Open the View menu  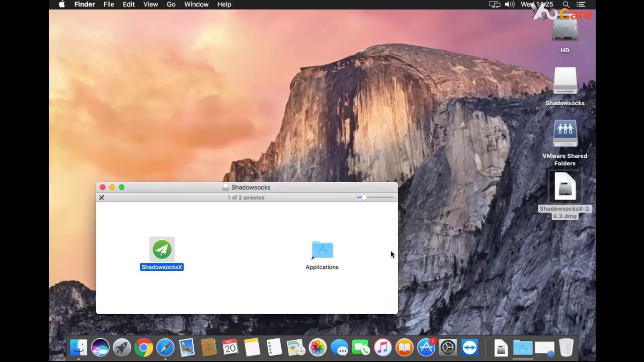click(150, 5)
